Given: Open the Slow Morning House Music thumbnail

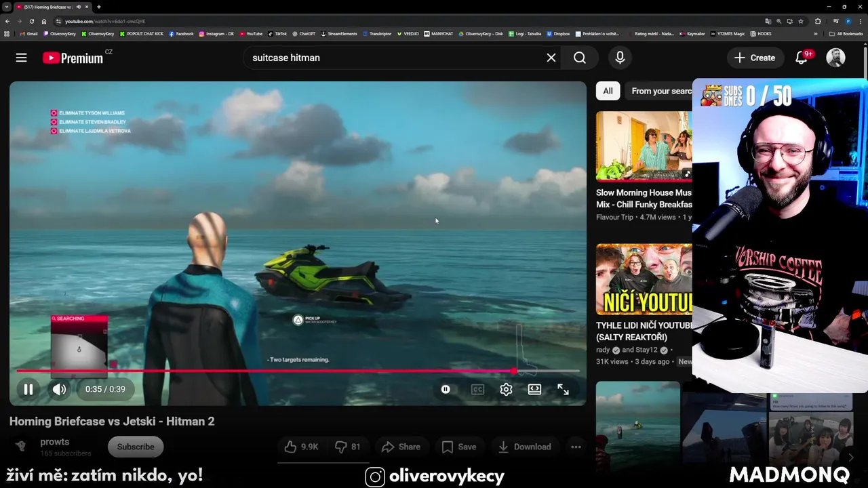Looking at the screenshot, I should [x=644, y=146].
